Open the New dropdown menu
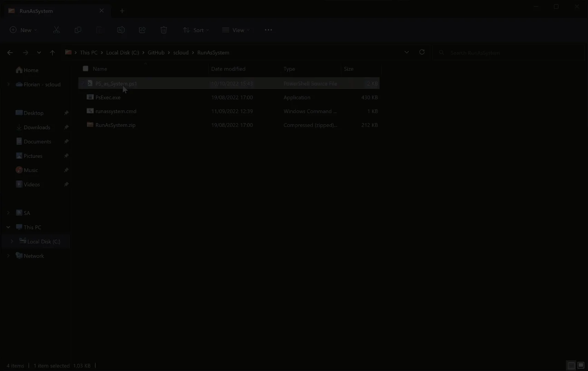 23,30
